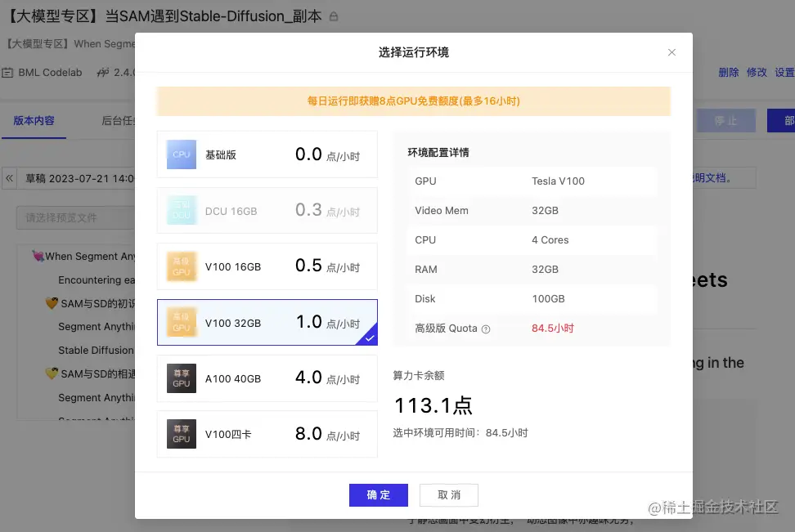Click the lock icon beside the project title
This screenshot has height=532, width=795.
[333, 16]
